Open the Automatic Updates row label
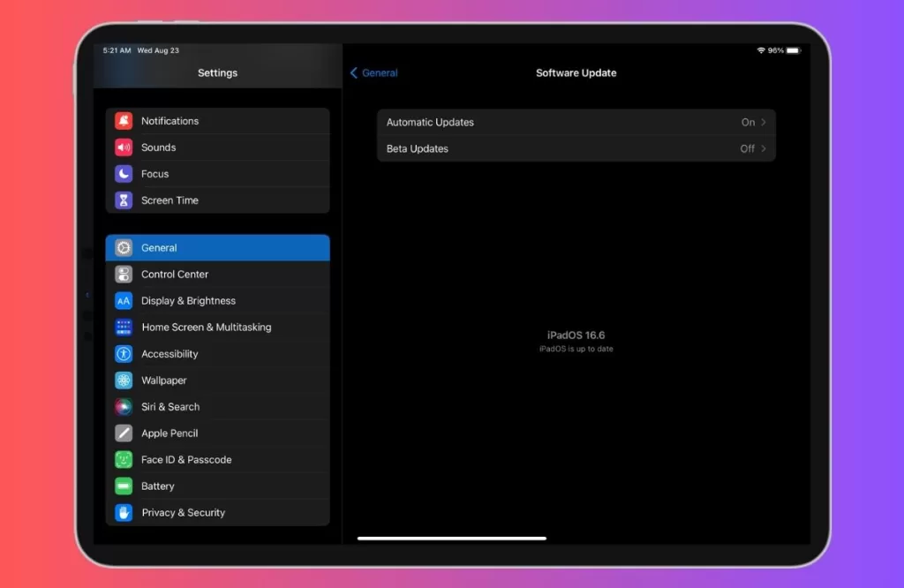The height and width of the screenshot is (588, 904). point(430,122)
